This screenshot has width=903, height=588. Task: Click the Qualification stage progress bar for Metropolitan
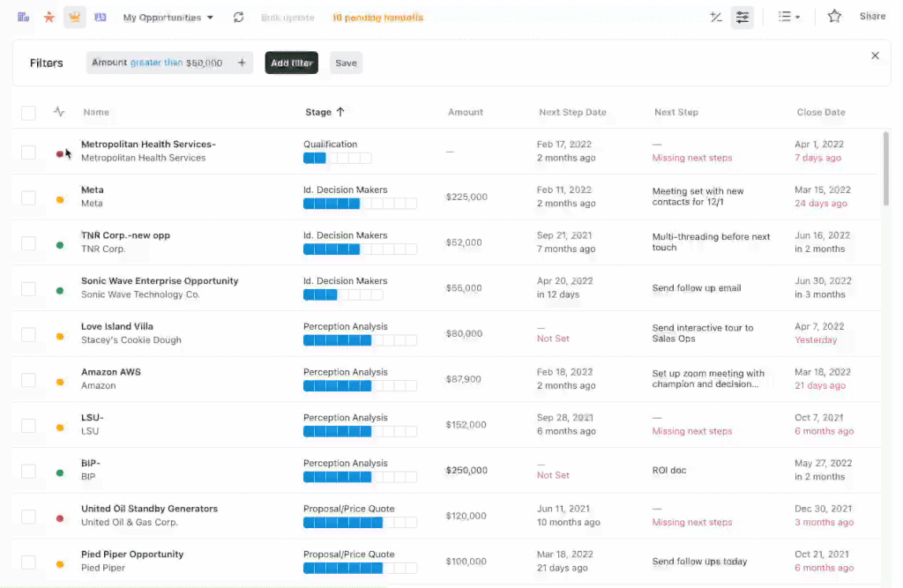pos(338,158)
